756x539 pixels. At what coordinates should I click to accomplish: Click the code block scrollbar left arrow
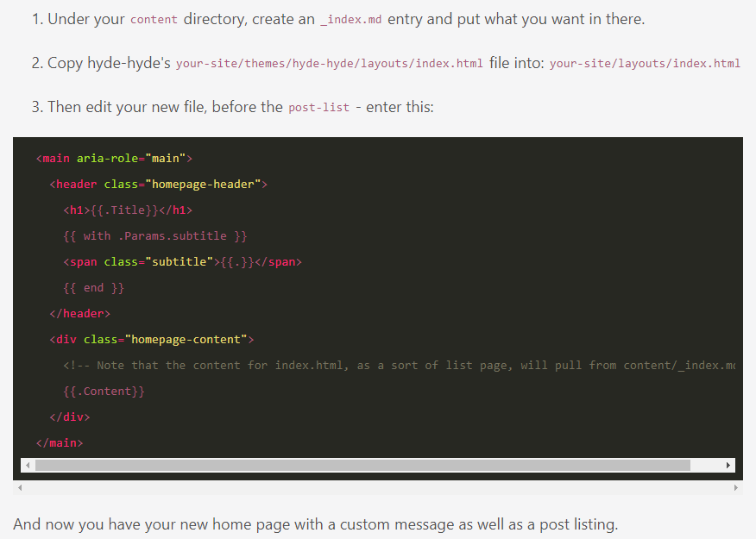28,466
